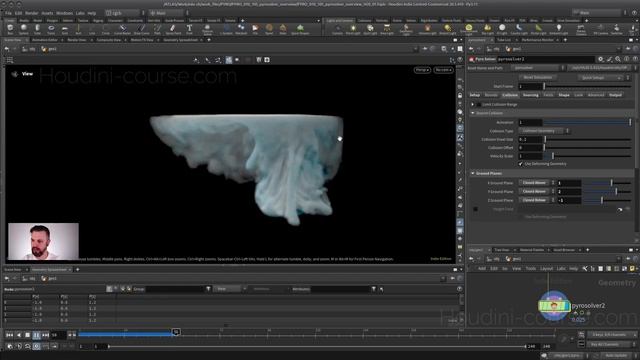Select the Torus shelf tool
The width and height of the screenshot is (640, 360).
coord(51,29)
